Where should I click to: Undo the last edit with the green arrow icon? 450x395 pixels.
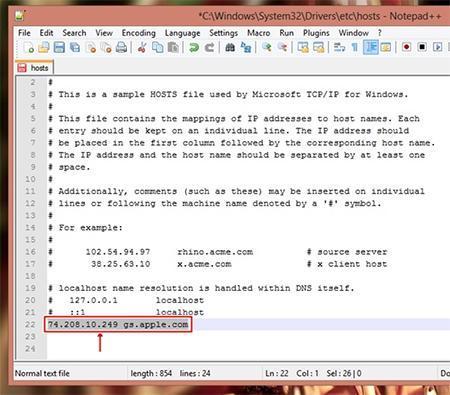pyautogui.click(x=194, y=48)
